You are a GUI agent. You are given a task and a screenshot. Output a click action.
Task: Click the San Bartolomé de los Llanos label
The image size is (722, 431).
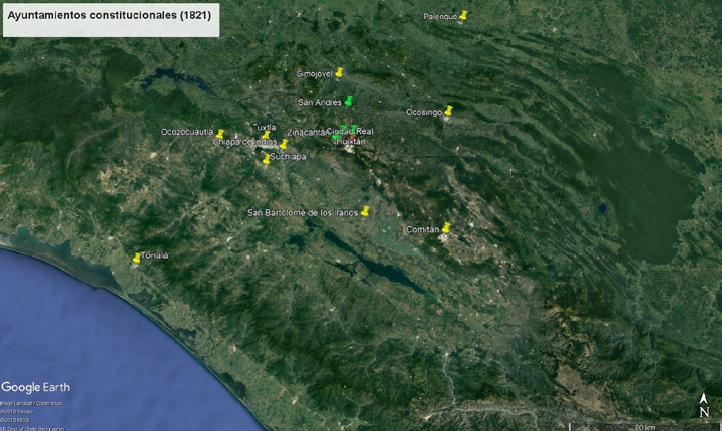click(302, 212)
